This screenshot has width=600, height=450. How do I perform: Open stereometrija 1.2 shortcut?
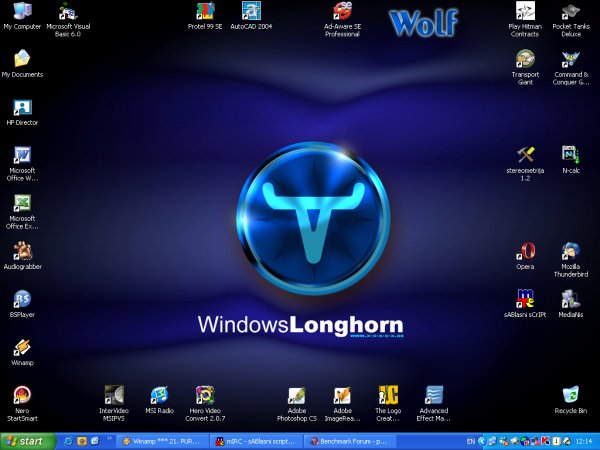(525, 164)
